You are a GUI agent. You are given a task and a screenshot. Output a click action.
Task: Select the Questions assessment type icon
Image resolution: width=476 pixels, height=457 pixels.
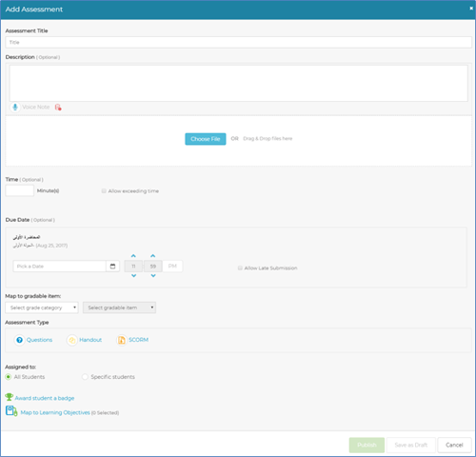[19, 340]
